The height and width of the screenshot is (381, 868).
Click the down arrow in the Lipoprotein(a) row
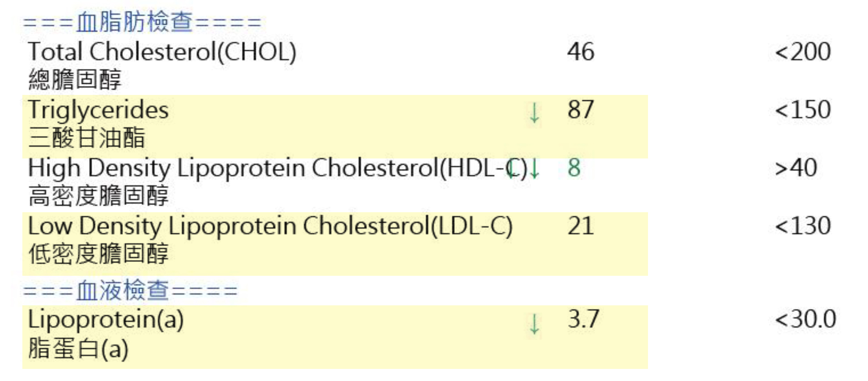click(x=534, y=324)
